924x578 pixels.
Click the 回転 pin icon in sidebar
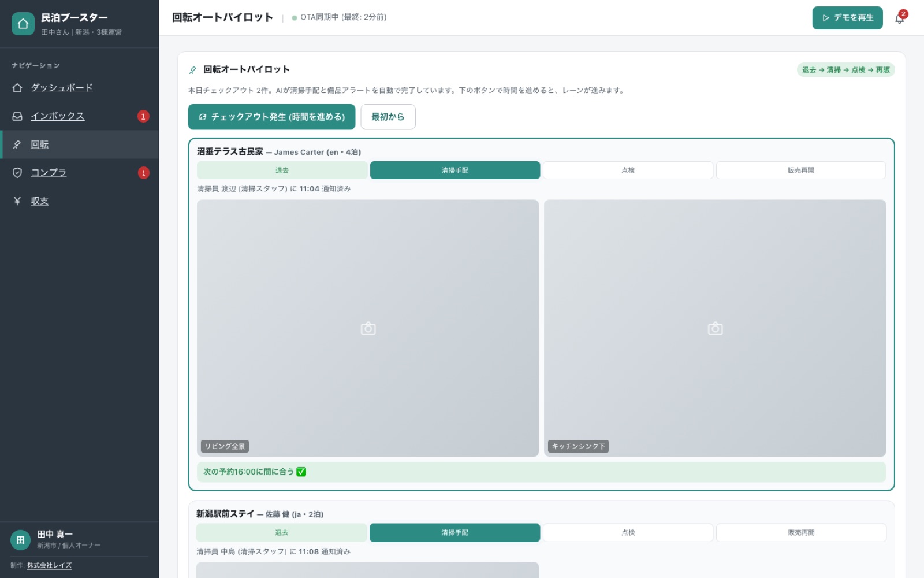[17, 144]
